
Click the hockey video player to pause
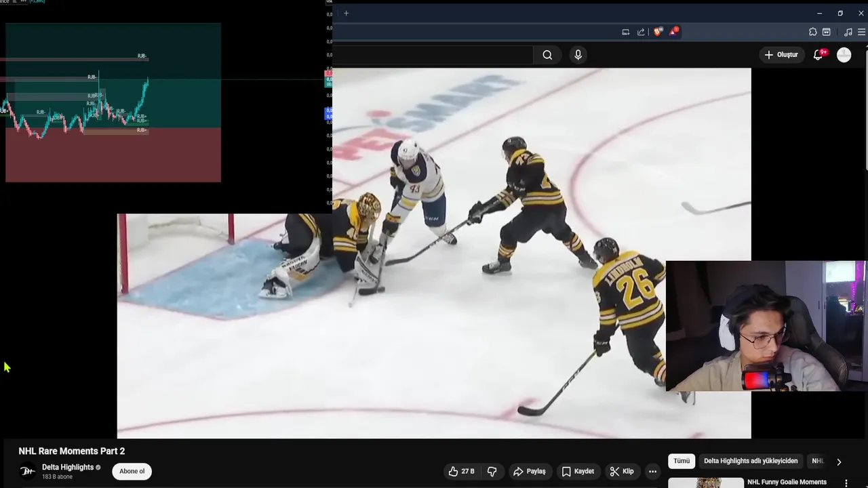434,253
